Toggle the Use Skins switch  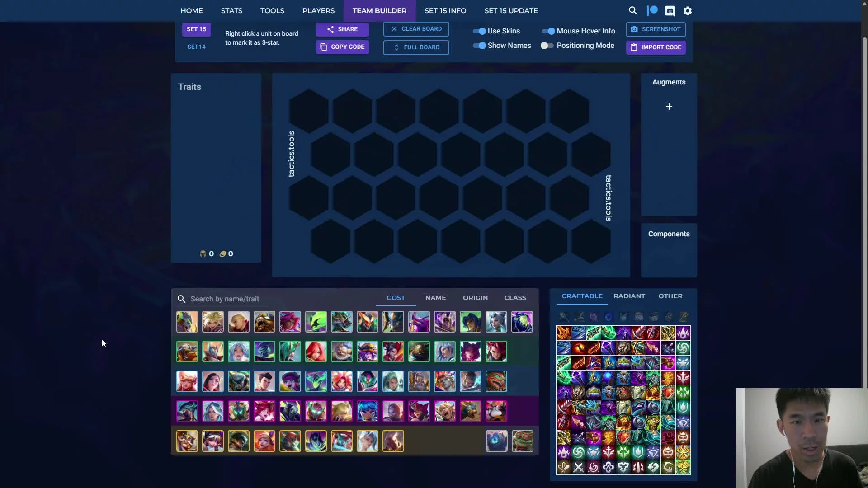(479, 31)
